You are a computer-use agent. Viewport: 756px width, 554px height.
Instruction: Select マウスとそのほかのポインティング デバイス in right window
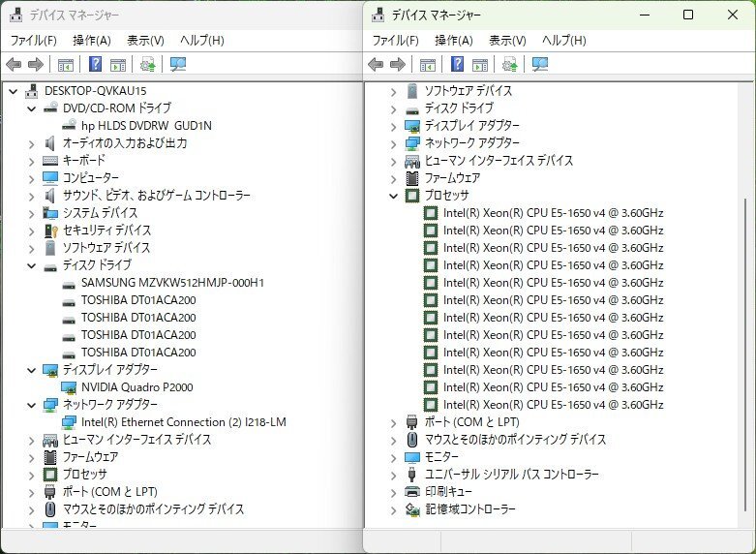click(x=515, y=439)
